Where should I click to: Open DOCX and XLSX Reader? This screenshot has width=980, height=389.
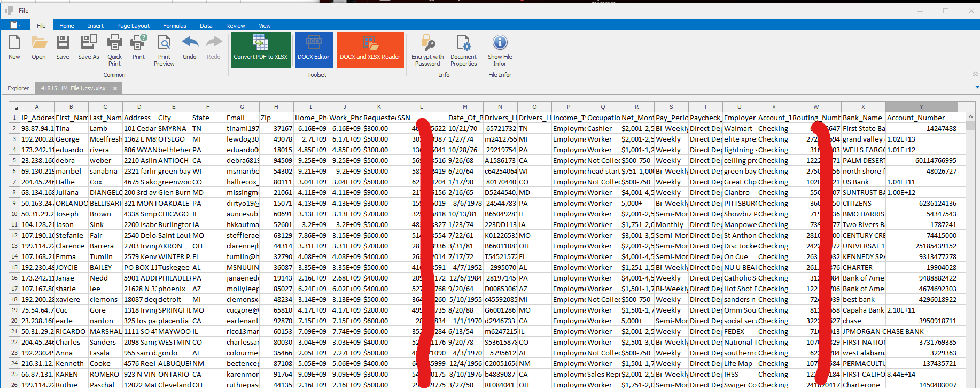[370, 50]
